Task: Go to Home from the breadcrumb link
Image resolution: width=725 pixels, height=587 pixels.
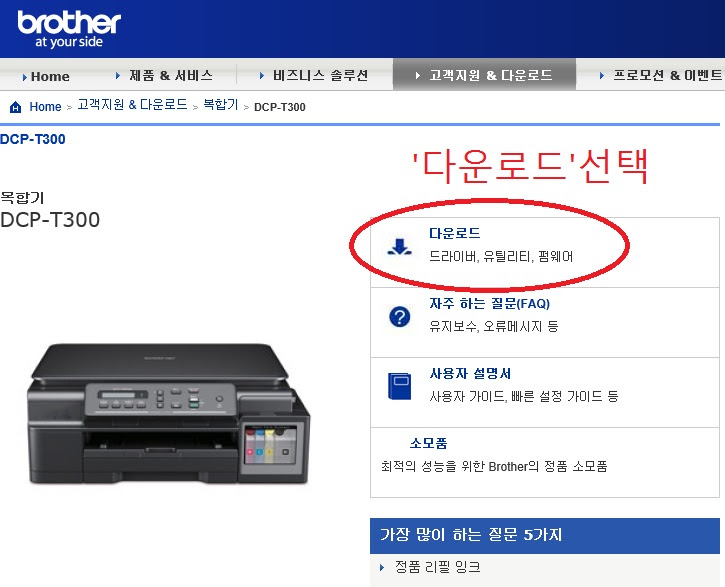Action: (45, 107)
